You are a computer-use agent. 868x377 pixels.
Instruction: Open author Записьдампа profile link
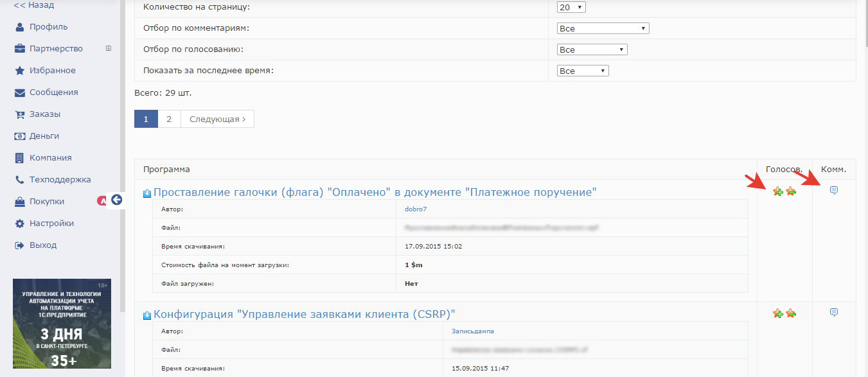472,331
